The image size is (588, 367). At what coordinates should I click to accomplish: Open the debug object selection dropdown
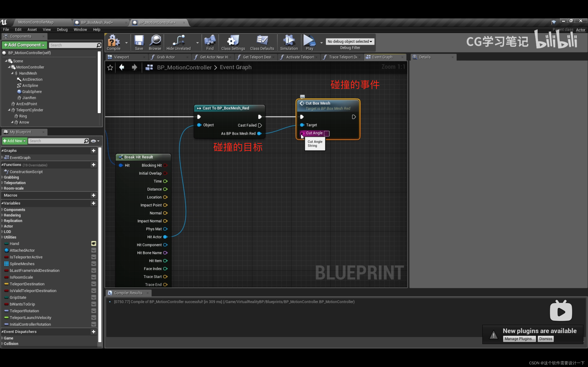coord(350,42)
